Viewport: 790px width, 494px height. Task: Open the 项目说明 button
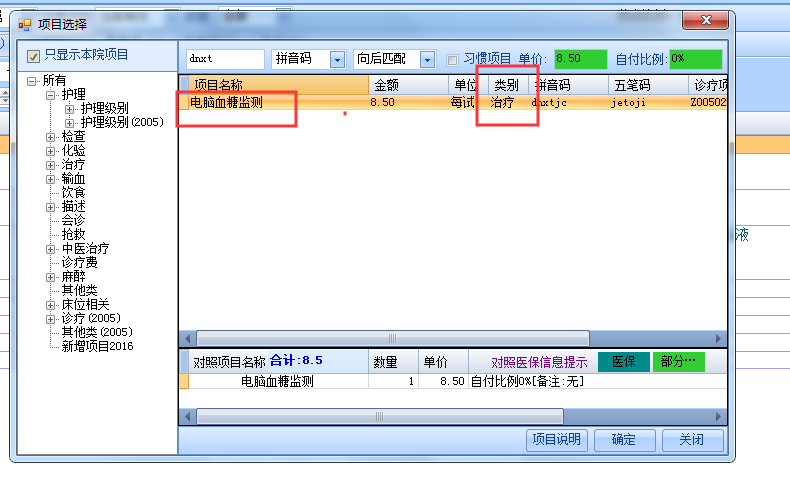(557, 440)
